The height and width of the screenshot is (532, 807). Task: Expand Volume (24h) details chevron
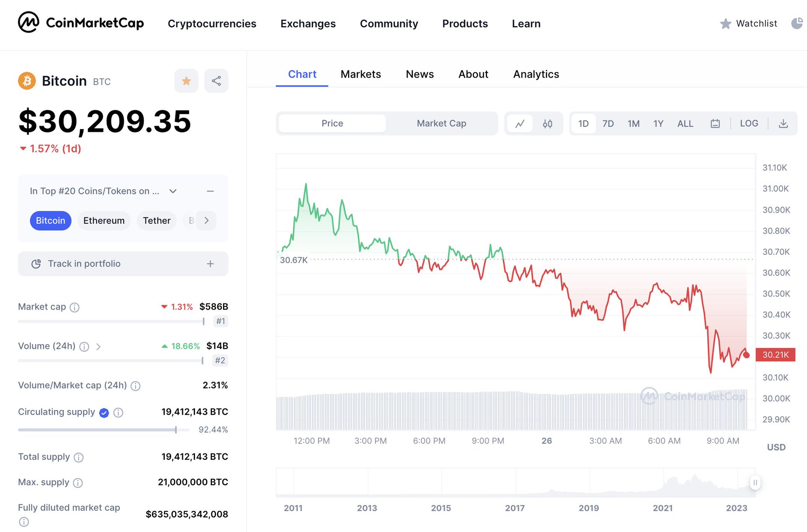click(x=99, y=347)
